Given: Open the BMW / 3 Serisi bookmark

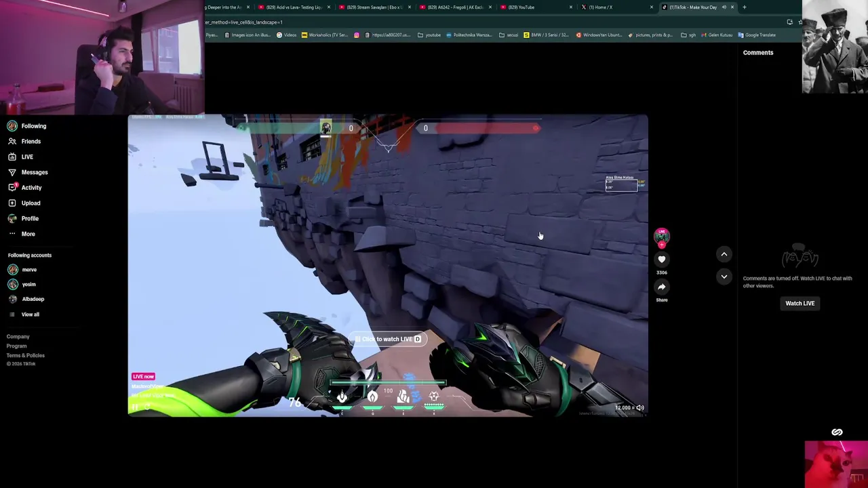Looking at the screenshot, I should (x=547, y=35).
